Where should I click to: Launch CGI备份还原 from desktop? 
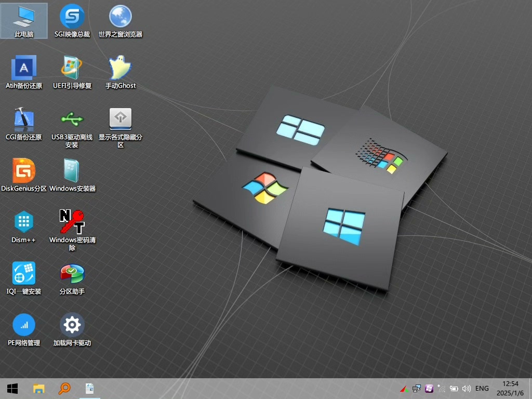(x=24, y=119)
